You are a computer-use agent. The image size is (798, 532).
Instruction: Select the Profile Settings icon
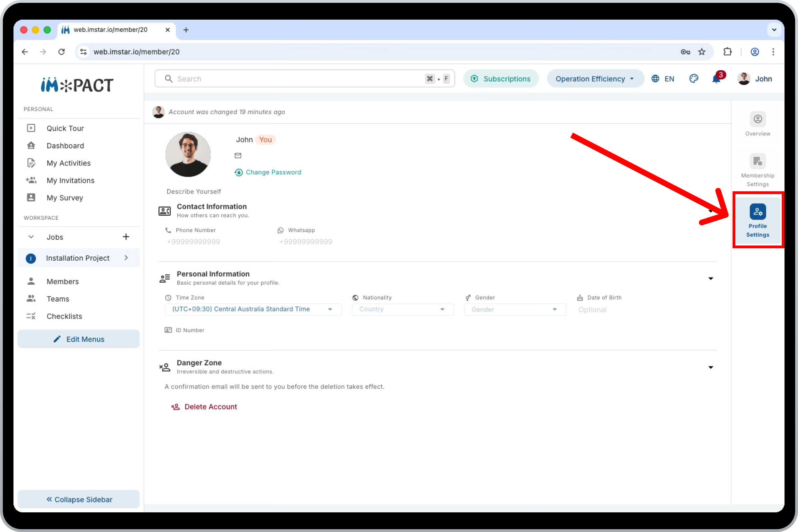(x=757, y=212)
